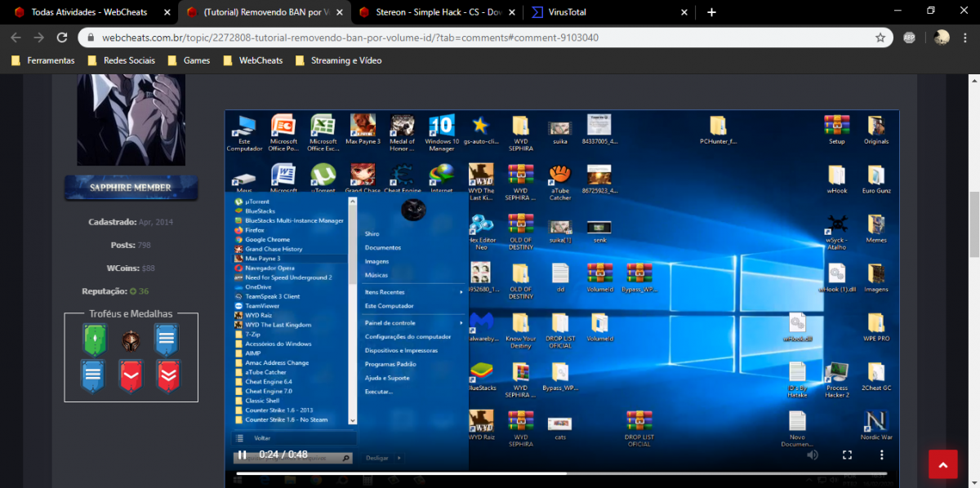The height and width of the screenshot is (488, 980).
Task: Click the green trophy medal badge
Action: pos(95,339)
